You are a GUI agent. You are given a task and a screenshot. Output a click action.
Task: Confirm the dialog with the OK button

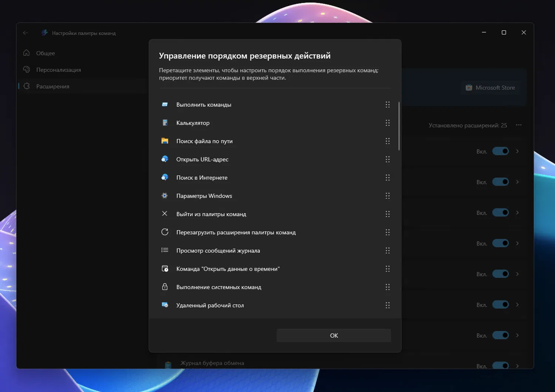[334, 335]
